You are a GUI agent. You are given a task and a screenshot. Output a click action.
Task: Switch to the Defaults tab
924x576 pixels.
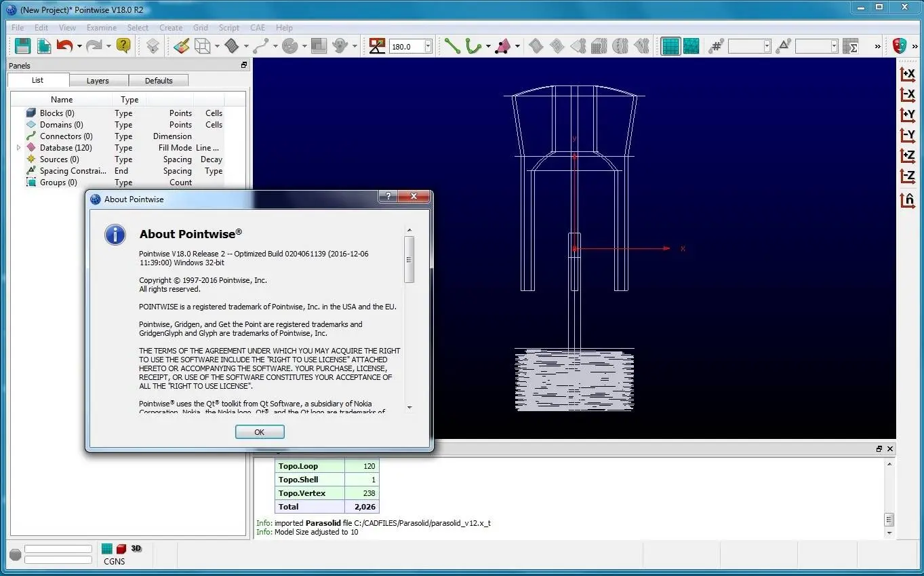(x=159, y=80)
